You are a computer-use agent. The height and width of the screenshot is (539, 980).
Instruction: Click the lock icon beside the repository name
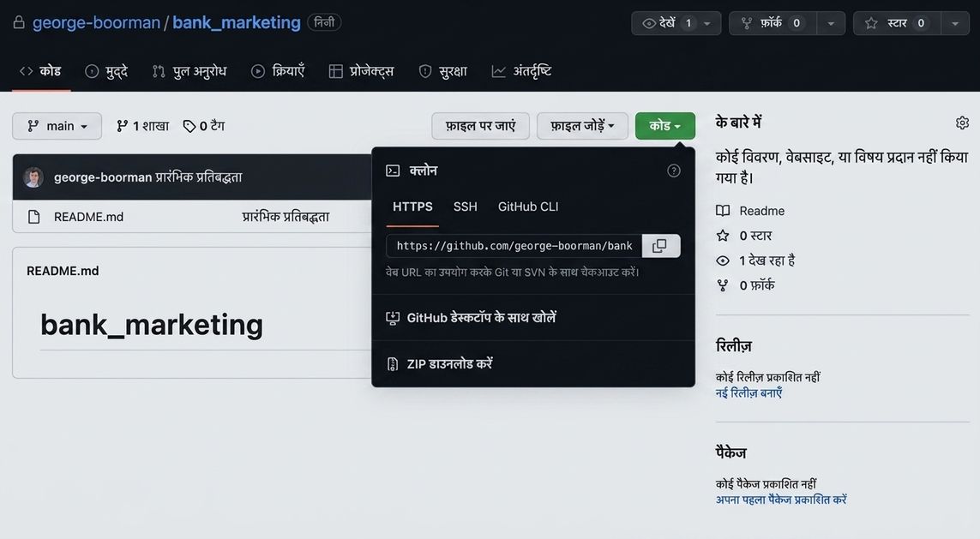point(19,22)
